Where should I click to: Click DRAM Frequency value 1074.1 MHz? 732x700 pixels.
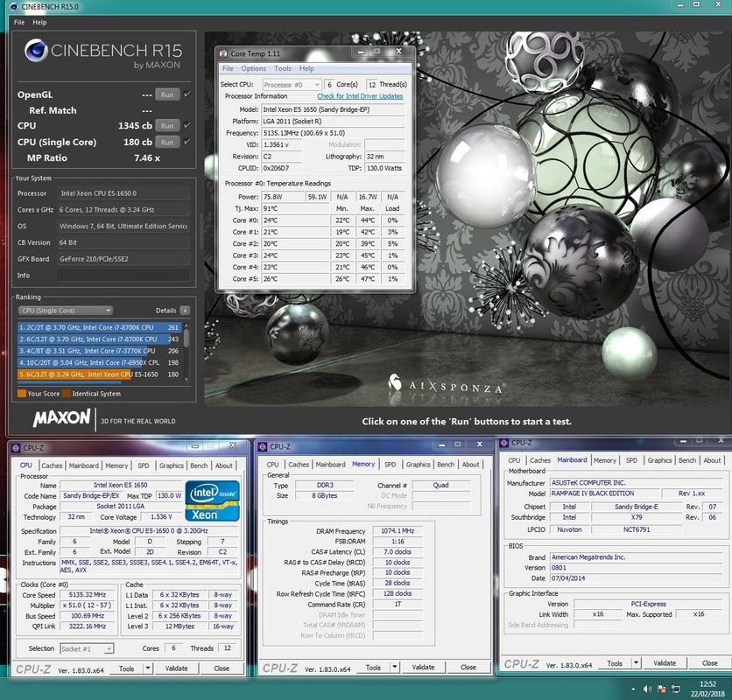click(x=398, y=531)
